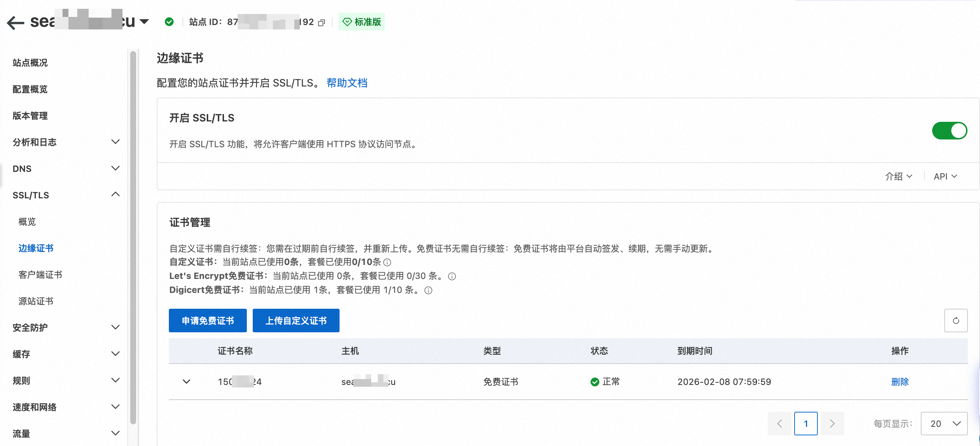
Task: Expand the certificate row chevron
Action: [187, 381]
